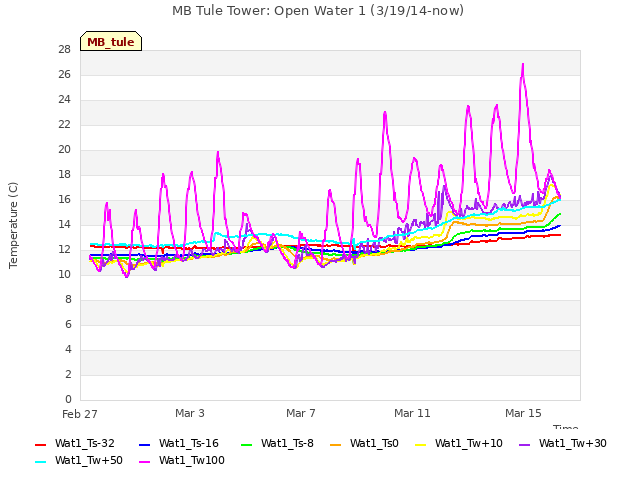Select the Wat1_Tw+30 legend entry
Screen dimensions: 640x480
(563, 444)
